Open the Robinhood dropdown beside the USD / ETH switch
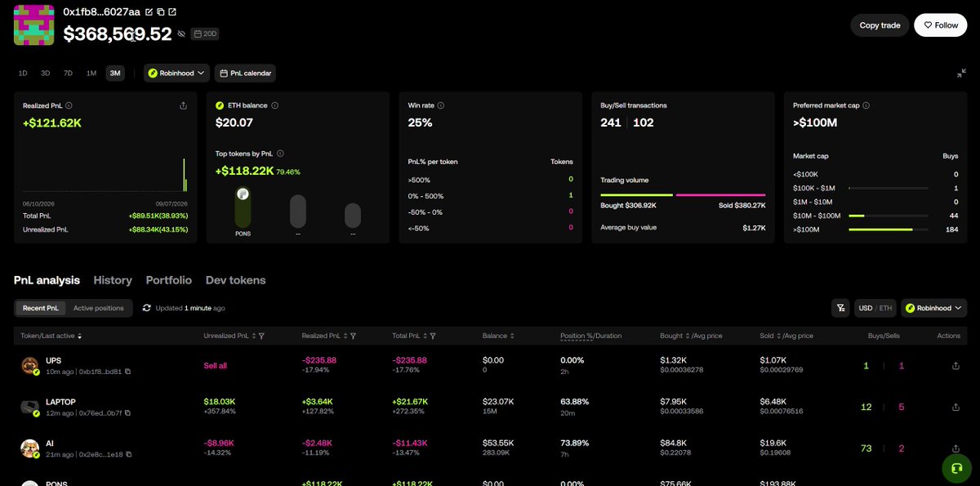 tap(934, 308)
